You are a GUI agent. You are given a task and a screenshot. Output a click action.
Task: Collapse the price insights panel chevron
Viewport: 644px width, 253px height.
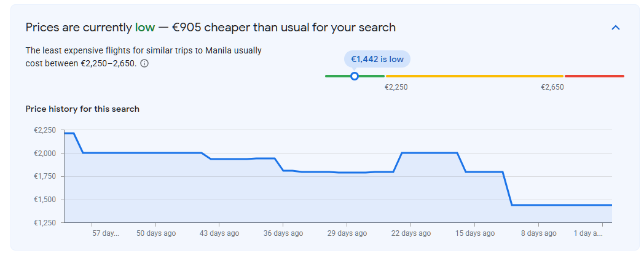point(615,28)
